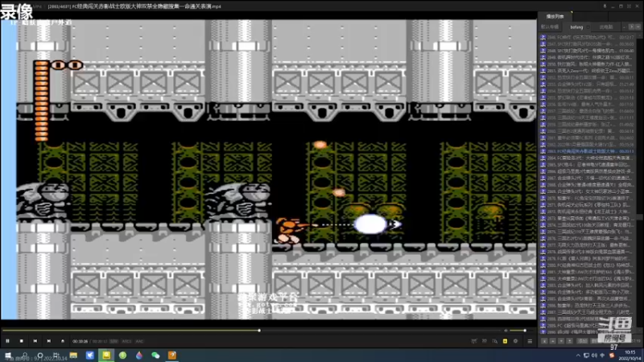Select playlist entry 2849

coord(588,57)
